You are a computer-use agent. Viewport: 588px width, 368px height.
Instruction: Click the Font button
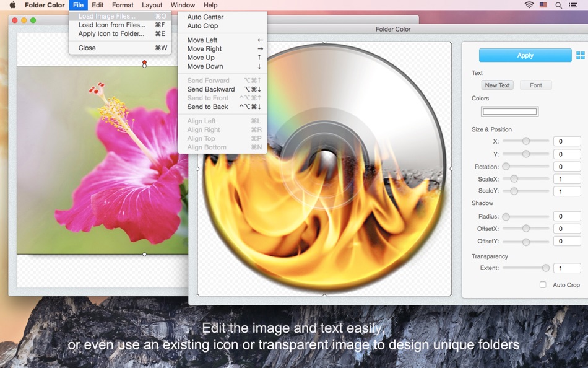point(536,85)
